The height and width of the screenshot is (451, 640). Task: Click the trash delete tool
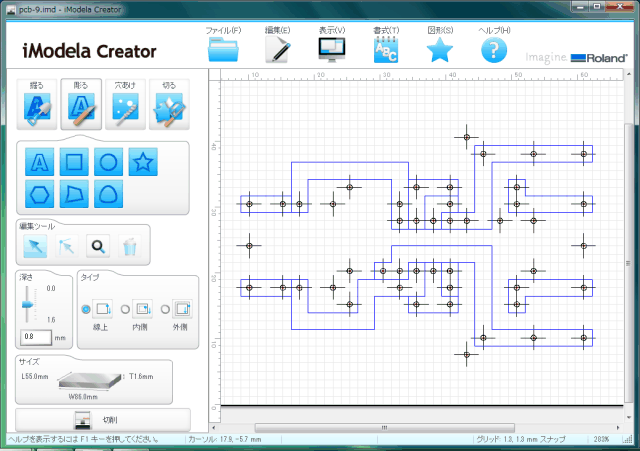coord(129,247)
